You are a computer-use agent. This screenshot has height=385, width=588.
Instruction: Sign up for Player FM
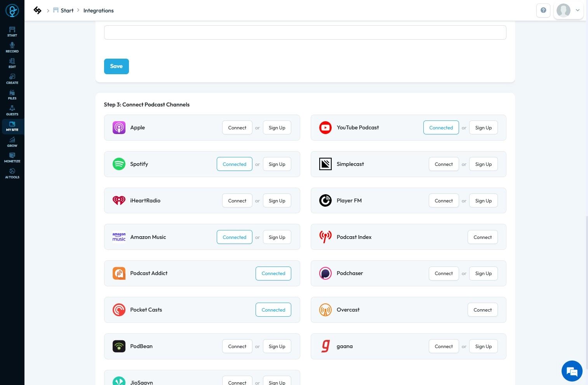(x=484, y=201)
